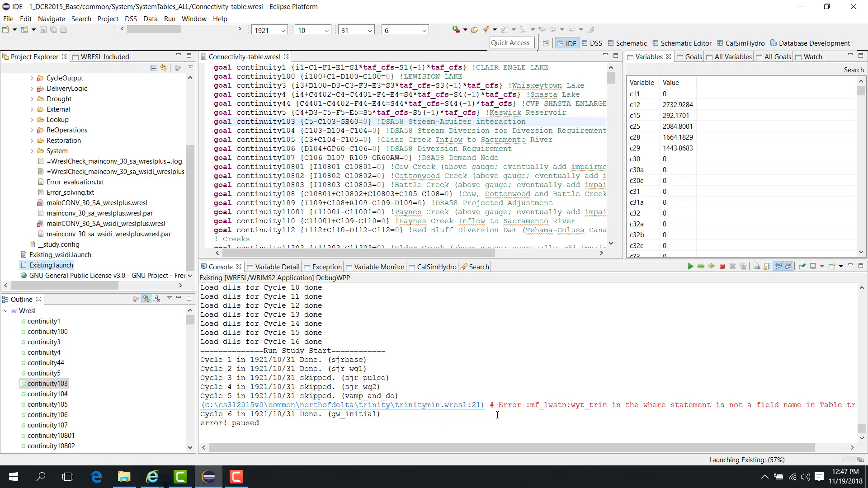Click the Open Perspective icon beside Quick Access

coord(546,43)
